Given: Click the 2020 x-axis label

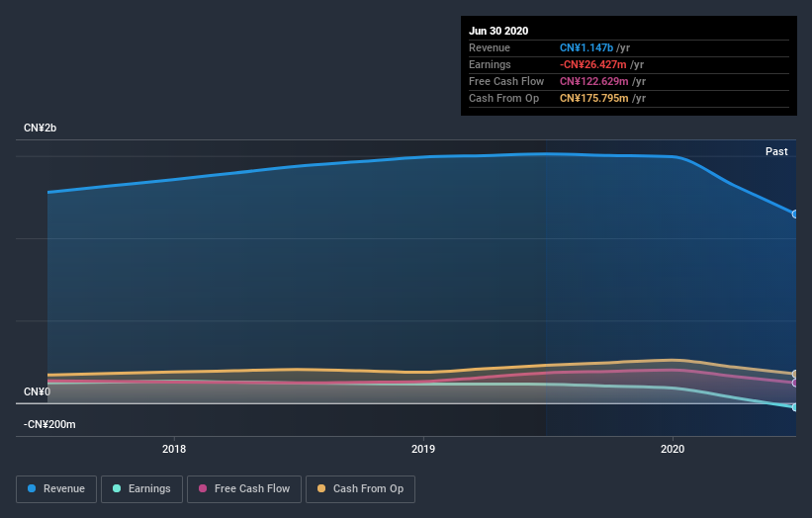Looking at the screenshot, I should (x=673, y=449).
